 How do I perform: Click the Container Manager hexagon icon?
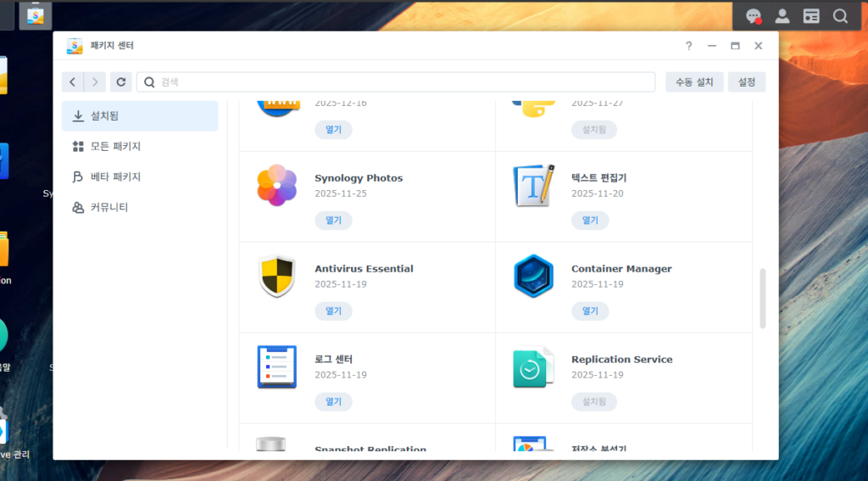coord(533,277)
